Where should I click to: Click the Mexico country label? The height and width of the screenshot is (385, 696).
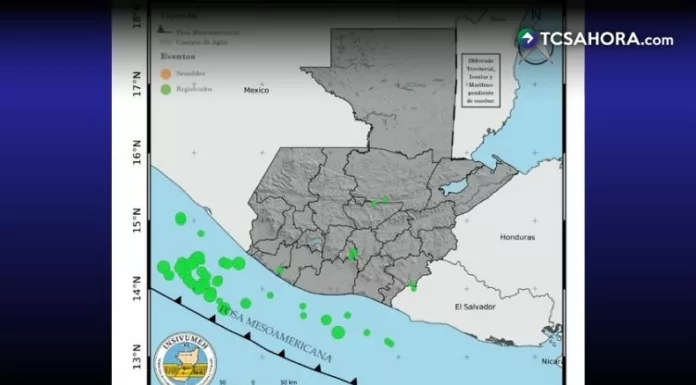point(256,90)
